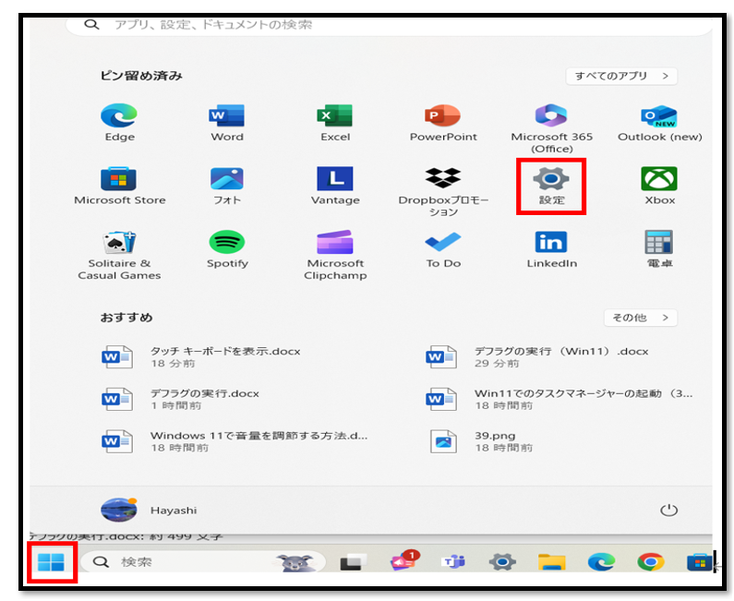Open Chrome from the taskbar
Viewport: 734px width, 601px height.
click(x=650, y=562)
